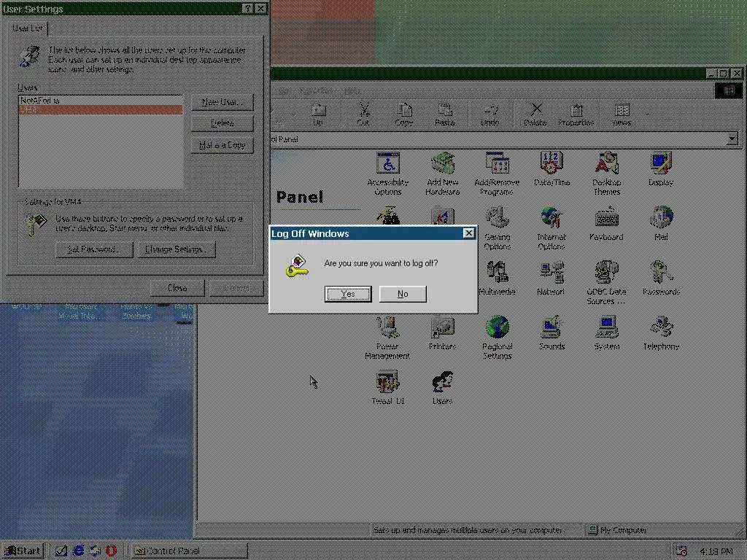Open Accessibility Options in Control Panel
Viewport: 747px width, 560px height.
pyautogui.click(x=388, y=174)
